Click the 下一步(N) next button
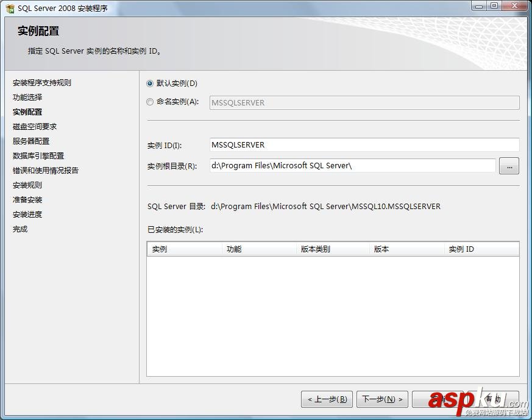Screen dimensions: 532x420 click(x=382, y=399)
